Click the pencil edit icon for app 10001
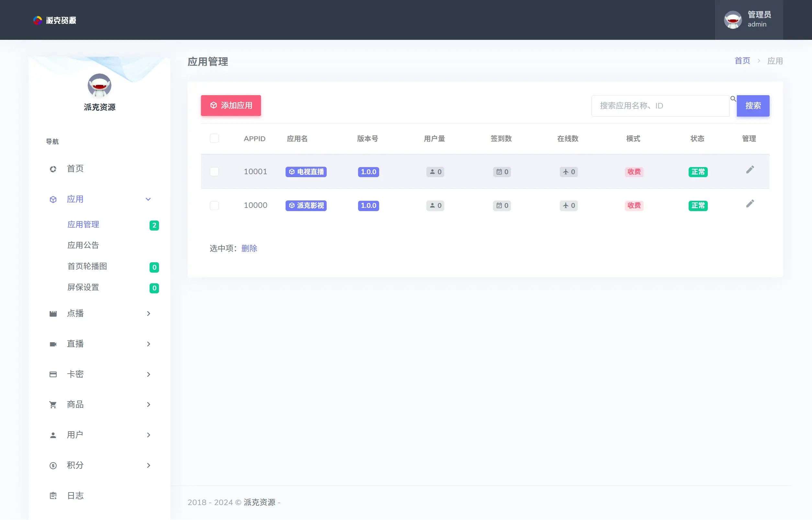 coord(750,170)
